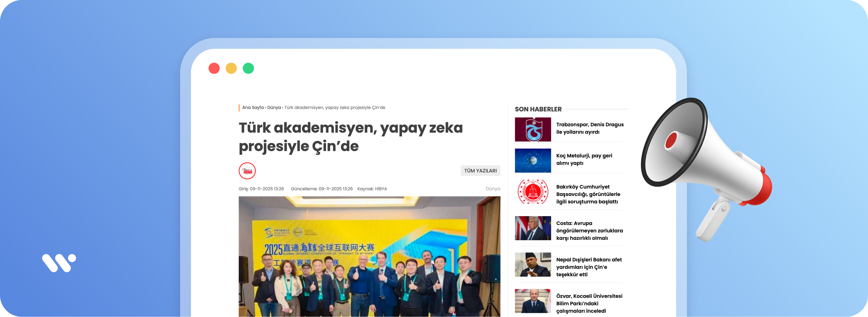Click 'Güncelleme: 09-11-2025 13:26' timestamp

point(321,189)
